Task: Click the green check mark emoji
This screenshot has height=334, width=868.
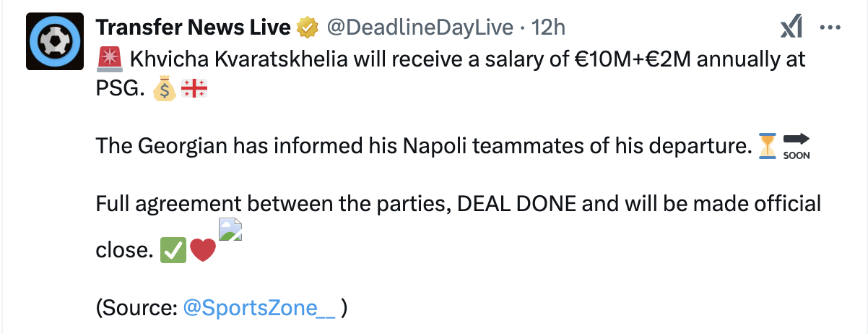Action: (x=171, y=250)
